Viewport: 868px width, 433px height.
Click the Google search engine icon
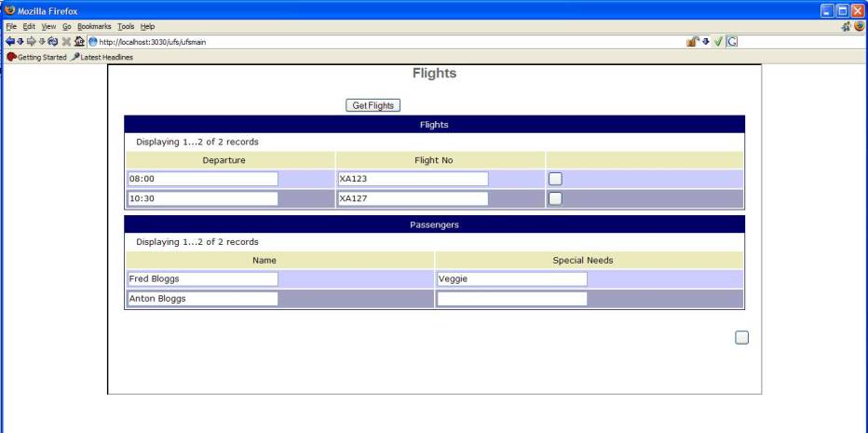(731, 41)
